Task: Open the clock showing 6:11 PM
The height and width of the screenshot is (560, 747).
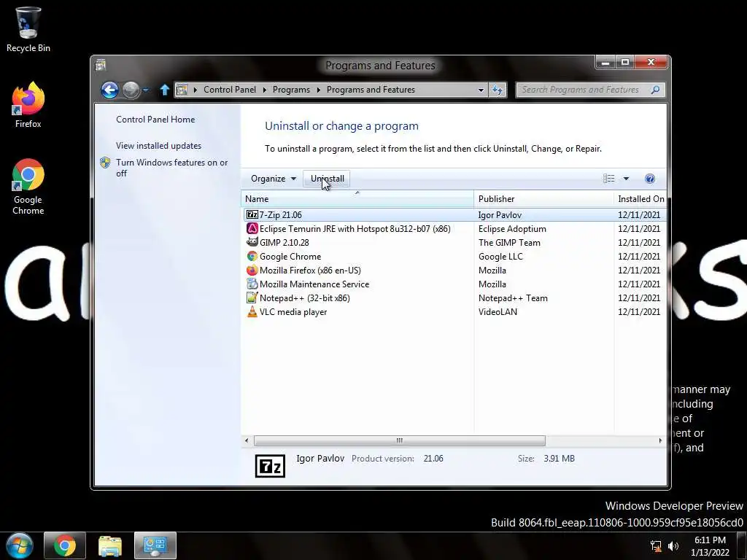Action: click(710, 545)
